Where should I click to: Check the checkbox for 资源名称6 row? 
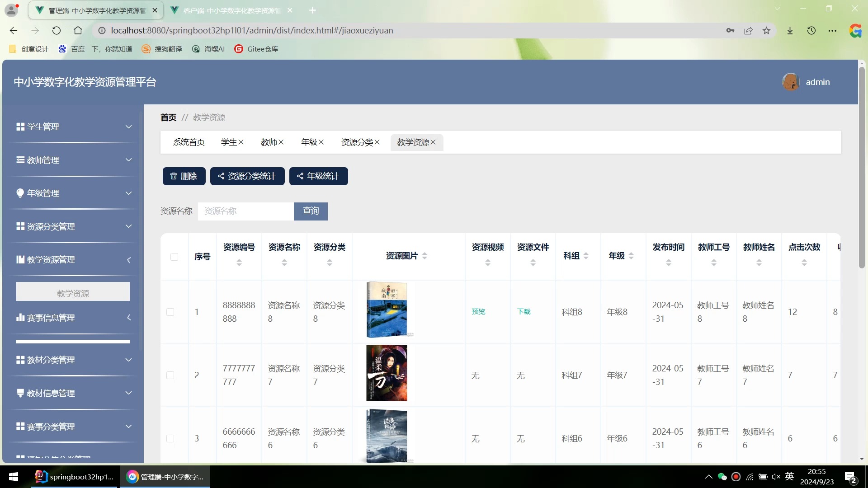pos(170,438)
